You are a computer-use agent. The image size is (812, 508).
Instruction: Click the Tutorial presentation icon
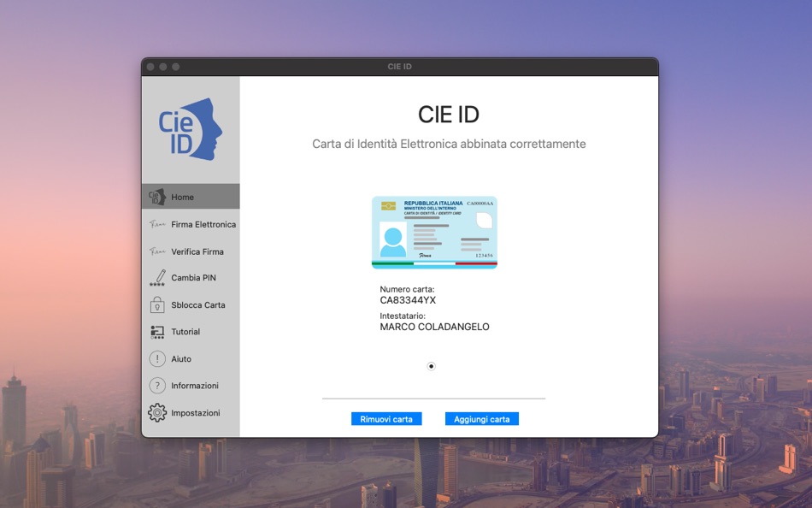pyautogui.click(x=157, y=332)
